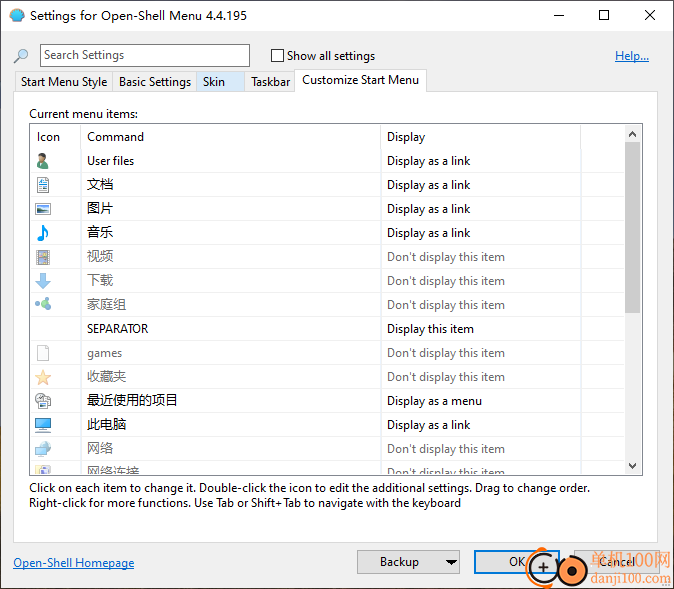
Task: Click the User files person icon
Action: 43,161
